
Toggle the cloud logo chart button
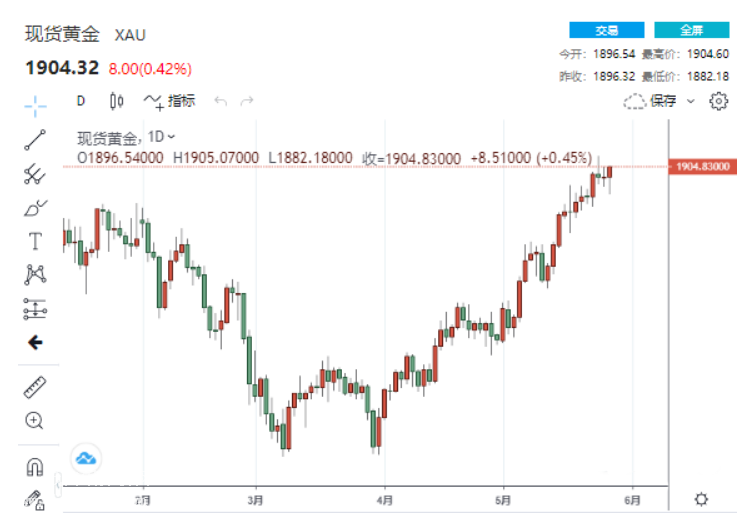pos(86,459)
